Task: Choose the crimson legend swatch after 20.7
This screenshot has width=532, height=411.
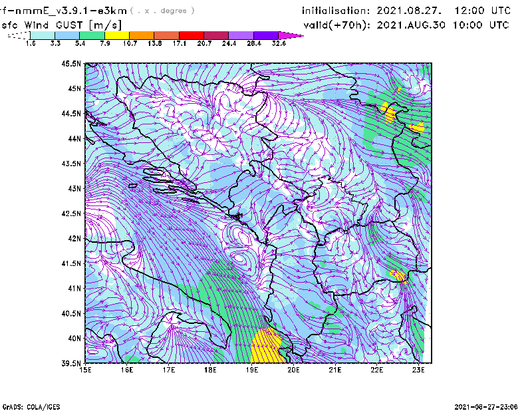Action: click(x=217, y=35)
